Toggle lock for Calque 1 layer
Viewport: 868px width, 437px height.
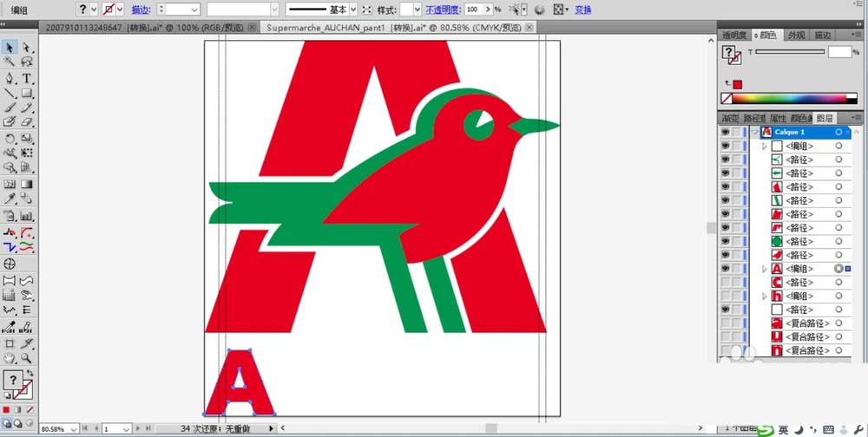[x=736, y=132]
